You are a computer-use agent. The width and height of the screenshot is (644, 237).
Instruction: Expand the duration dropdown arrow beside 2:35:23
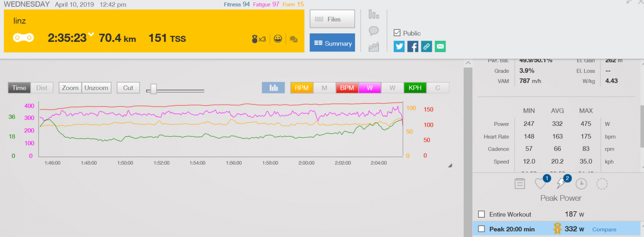point(91,35)
